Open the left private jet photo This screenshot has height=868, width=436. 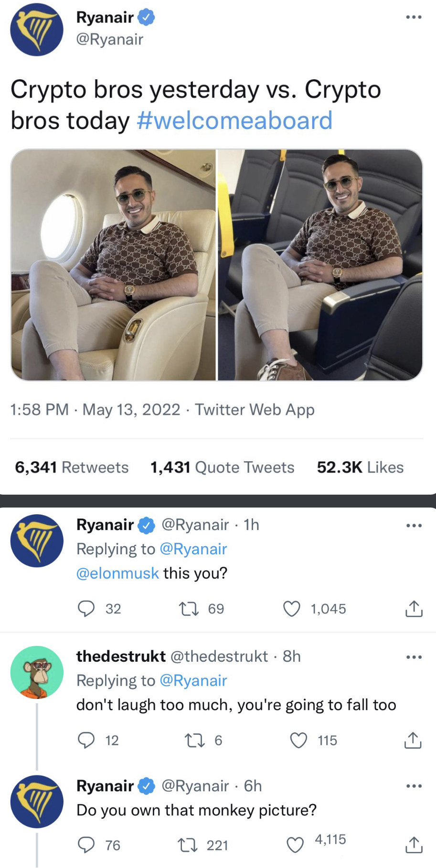114,265
